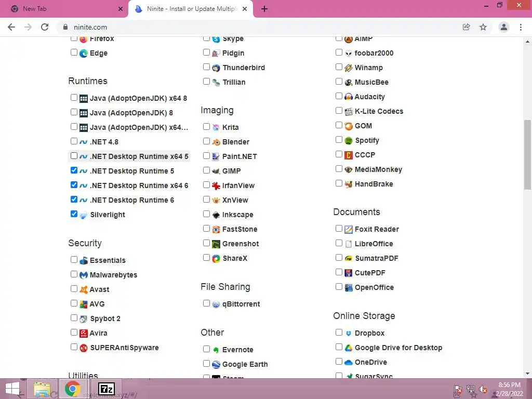
Task: Click the Trillian icon
Action: tap(216, 83)
